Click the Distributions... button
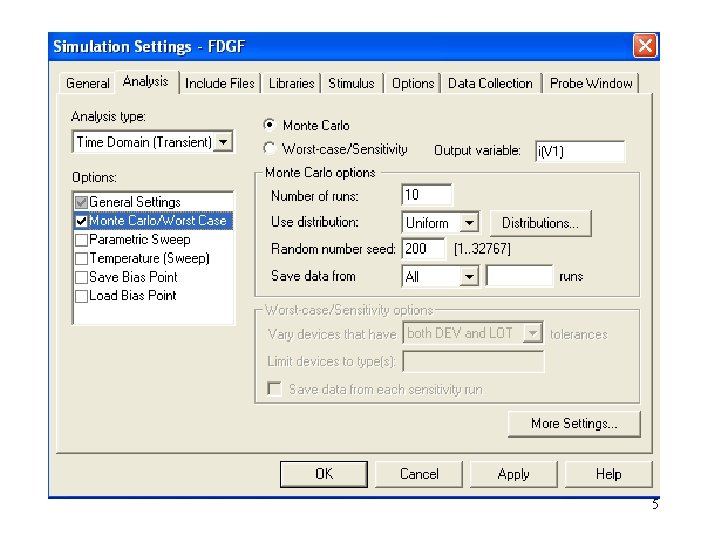The width and height of the screenshot is (720, 540). pyautogui.click(x=540, y=223)
